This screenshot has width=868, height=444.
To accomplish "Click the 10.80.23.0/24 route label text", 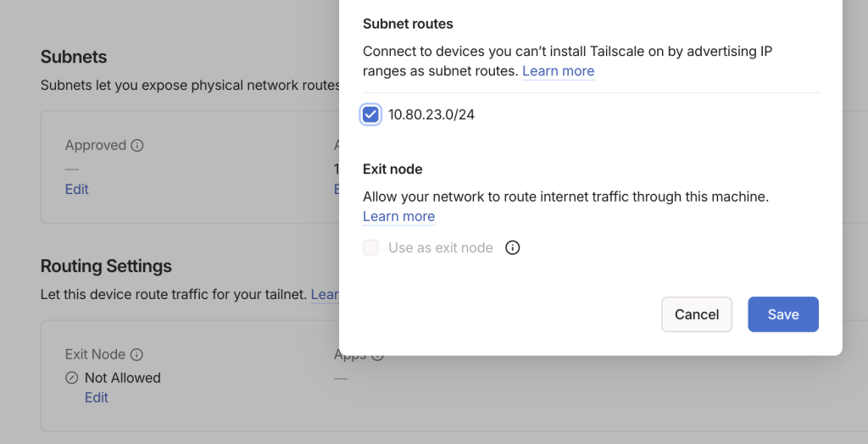I will (x=431, y=114).
